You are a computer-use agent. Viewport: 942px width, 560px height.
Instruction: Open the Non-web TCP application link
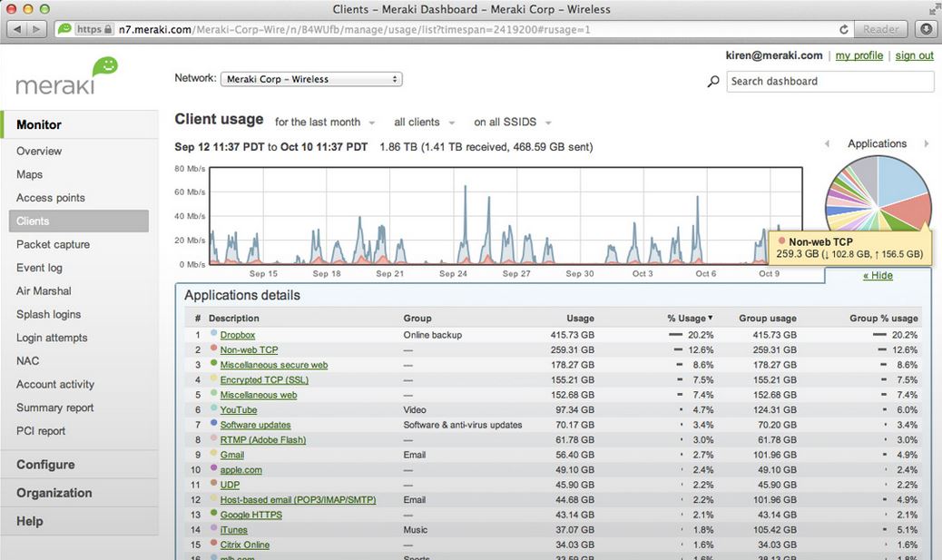click(x=249, y=349)
